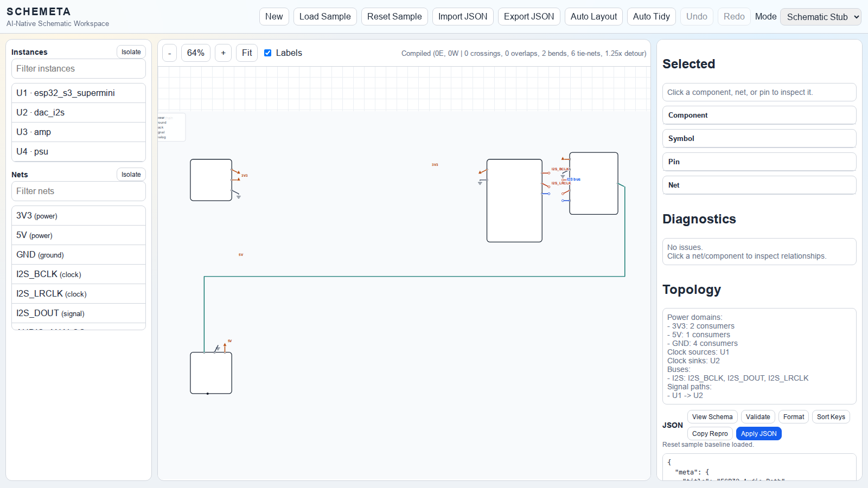
Task: Open the Mode dropdown
Action: pos(820,17)
